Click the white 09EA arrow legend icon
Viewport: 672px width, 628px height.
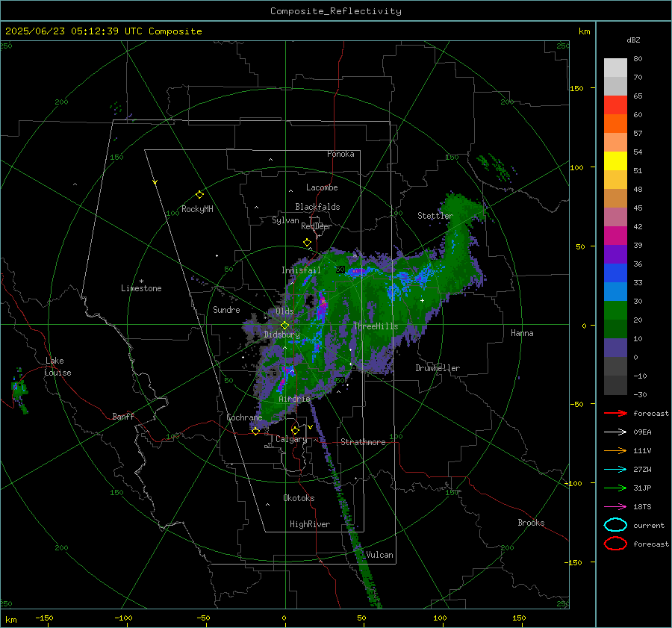point(615,432)
